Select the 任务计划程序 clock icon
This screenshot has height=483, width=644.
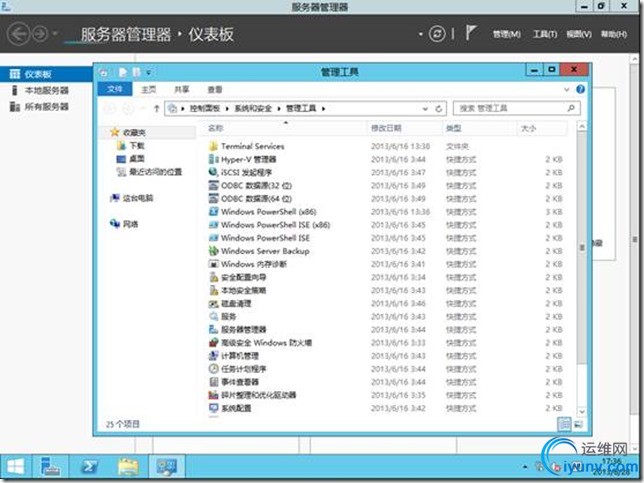[x=213, y=369]
